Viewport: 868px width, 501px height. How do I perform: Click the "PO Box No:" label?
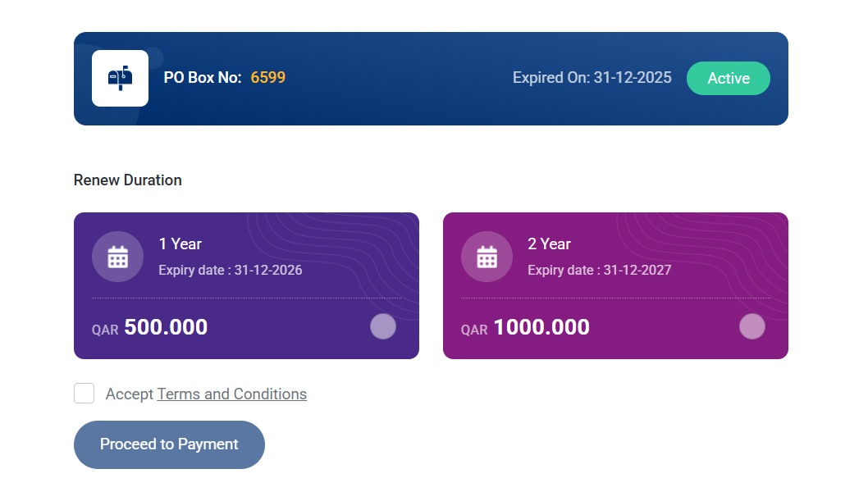[x=203, y=78]
